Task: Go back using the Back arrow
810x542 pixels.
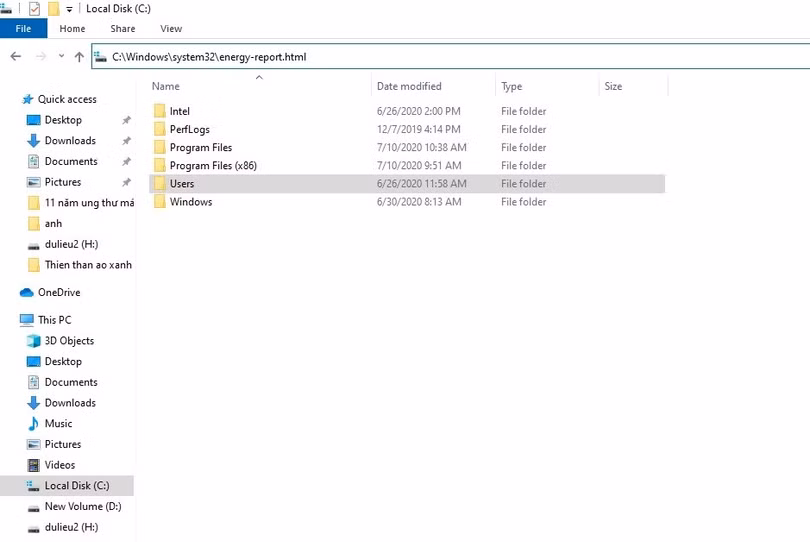Action: [16, 57]
